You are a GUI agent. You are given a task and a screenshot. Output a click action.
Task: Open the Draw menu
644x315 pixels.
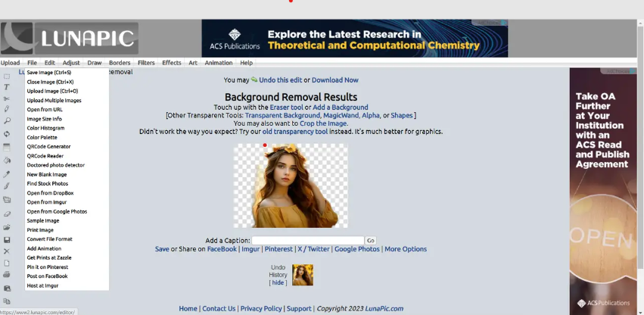click(95, 63)
